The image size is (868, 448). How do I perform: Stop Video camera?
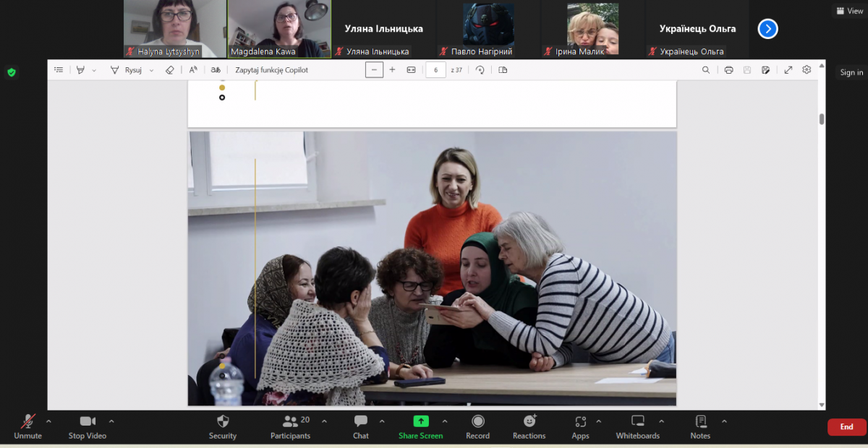pyautogui.click(x=87, y=426)
